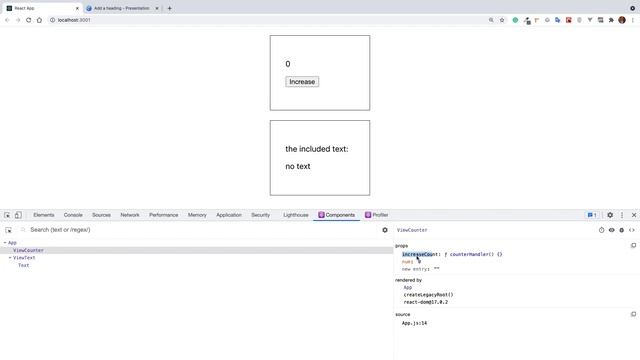Click the green circle extension icon
The height and width of the screenshot is (360, 640).
point(515,20)
